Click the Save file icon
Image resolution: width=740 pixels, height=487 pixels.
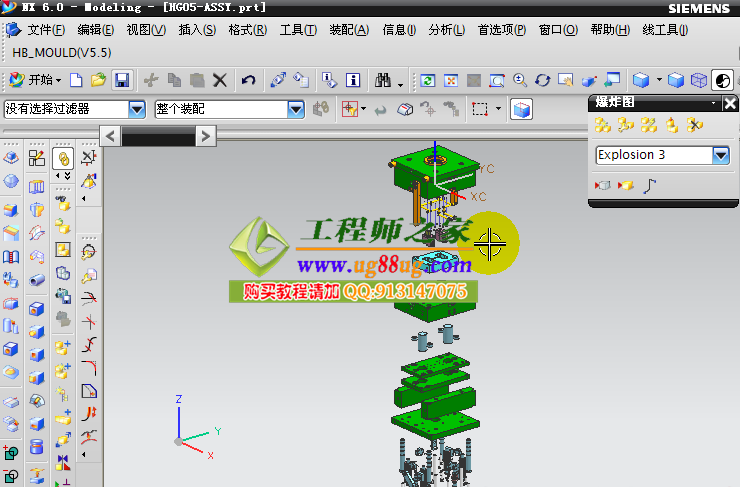pos(121,79)
